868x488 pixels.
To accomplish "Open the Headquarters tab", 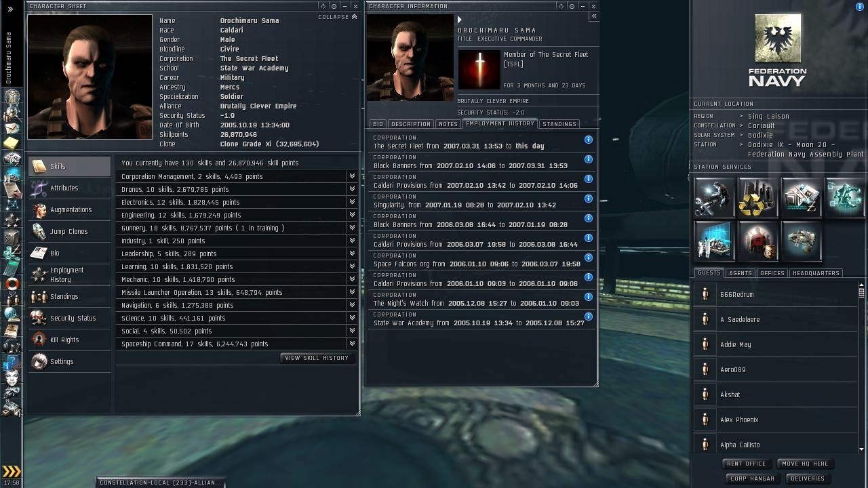I will [816, 273].
